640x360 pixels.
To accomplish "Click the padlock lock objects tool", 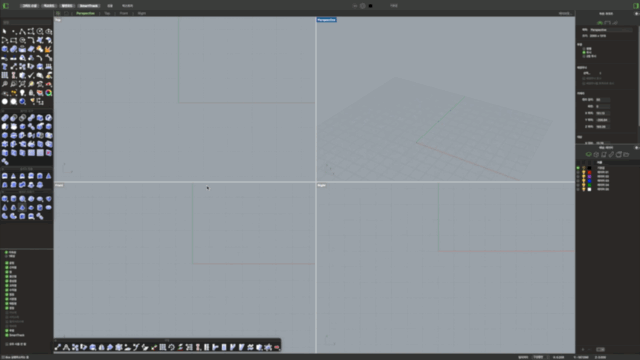I will (x=31, y=93).
